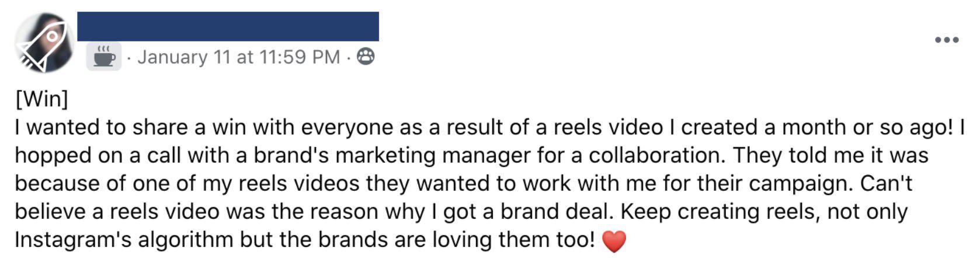Click the line starting 'I wanted to share'
This screenshot has height=258, width=980.
click(489, 127)
